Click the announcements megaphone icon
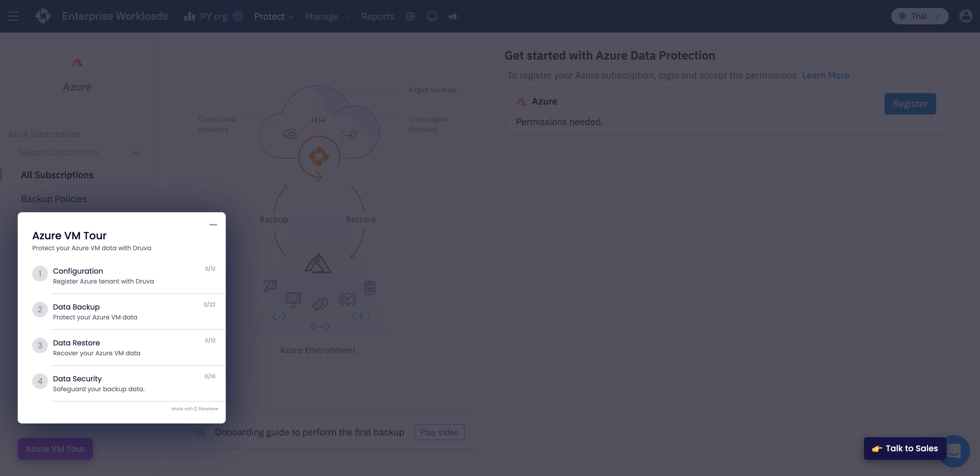 point(453,16)
